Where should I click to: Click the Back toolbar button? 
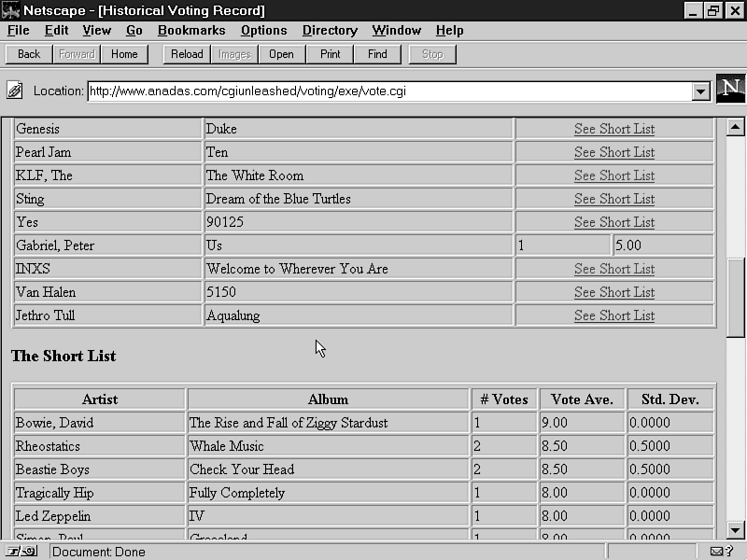(29, 54)
